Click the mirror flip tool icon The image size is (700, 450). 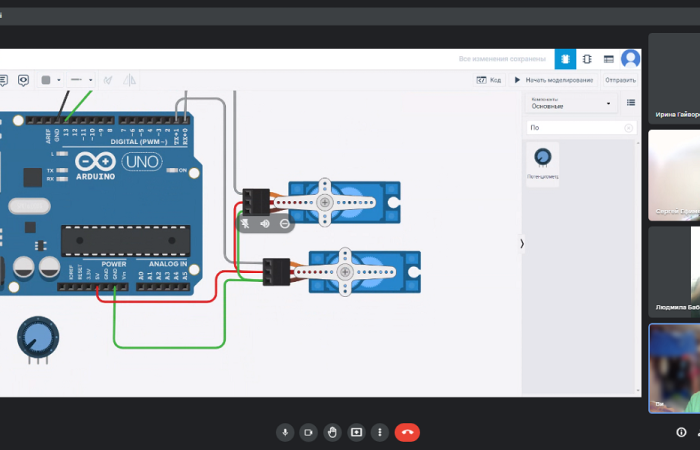coord(127,80)
